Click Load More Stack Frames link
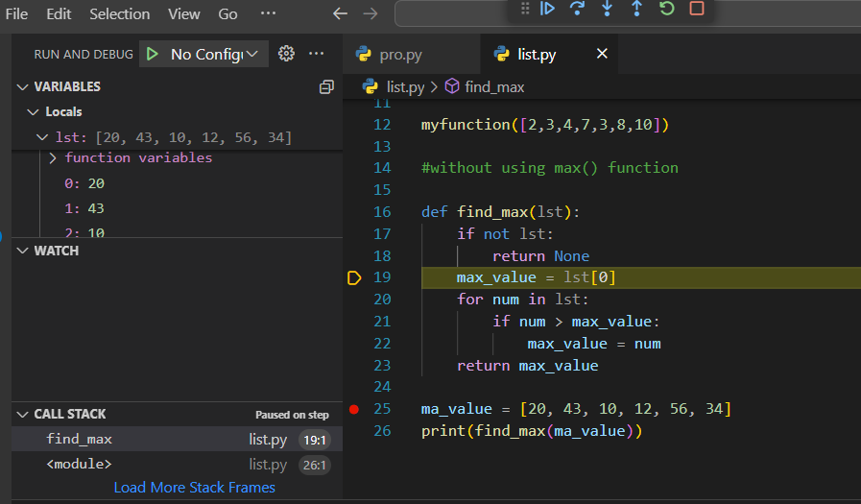Image resolution: width=861 pixels, height=504 pixels. (194, 488)
